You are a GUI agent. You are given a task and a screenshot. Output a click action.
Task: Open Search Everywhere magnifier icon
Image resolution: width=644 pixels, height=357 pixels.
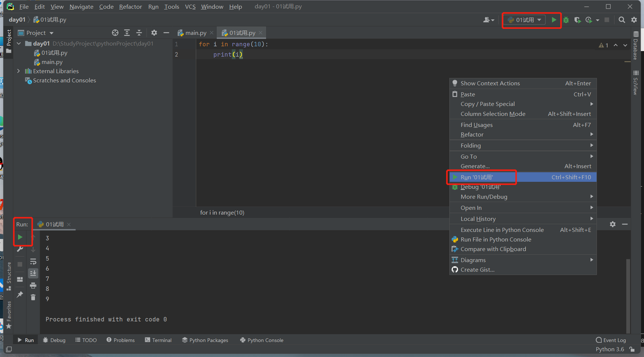622,20
